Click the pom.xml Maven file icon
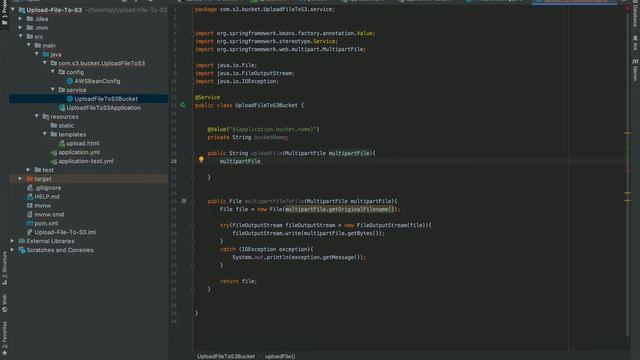Image resolution: width=640 pixels, height=360 pixels. pyautogui.click(x=29, y=223)
